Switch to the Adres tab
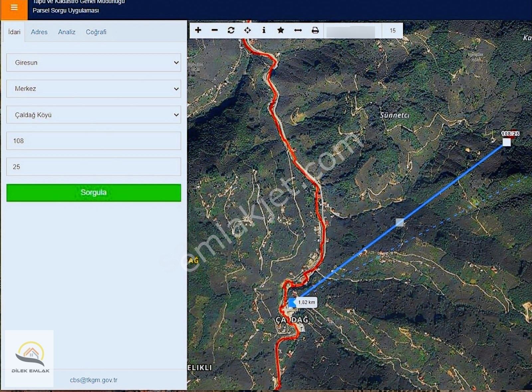The width and height of the screenshot is (532, 392). 39,32
